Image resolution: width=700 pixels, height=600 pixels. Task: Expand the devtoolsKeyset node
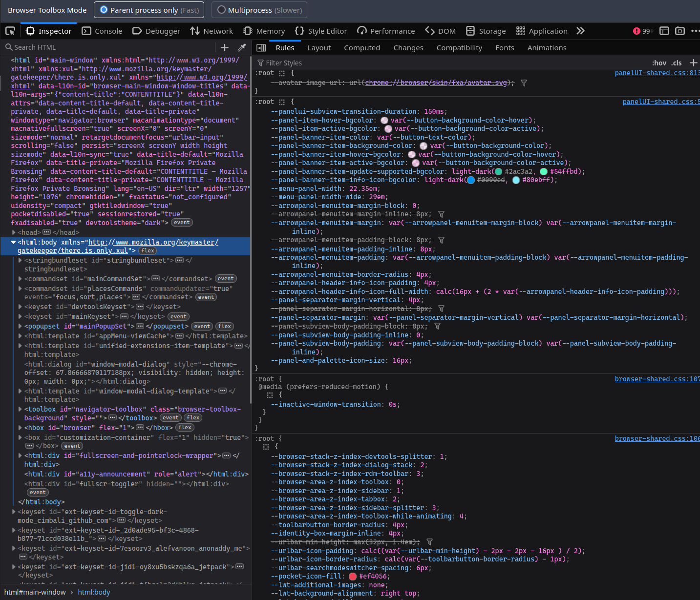point(20,307)
